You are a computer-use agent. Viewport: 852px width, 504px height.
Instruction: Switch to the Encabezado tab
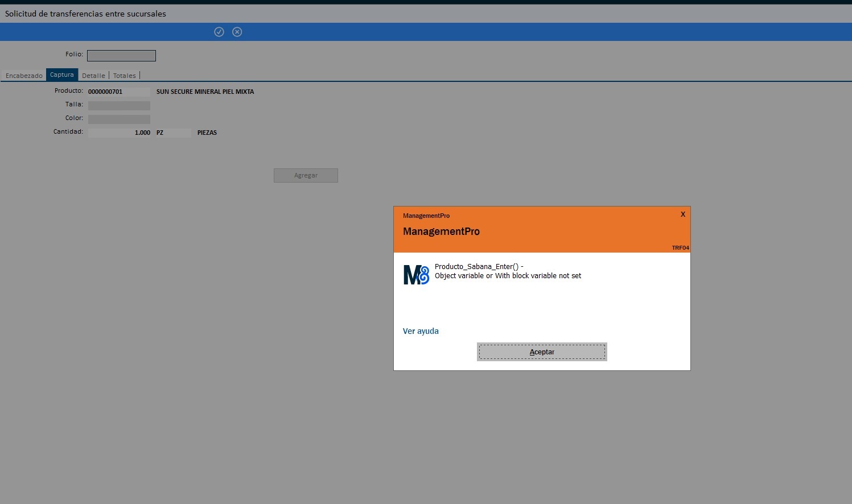24,76
